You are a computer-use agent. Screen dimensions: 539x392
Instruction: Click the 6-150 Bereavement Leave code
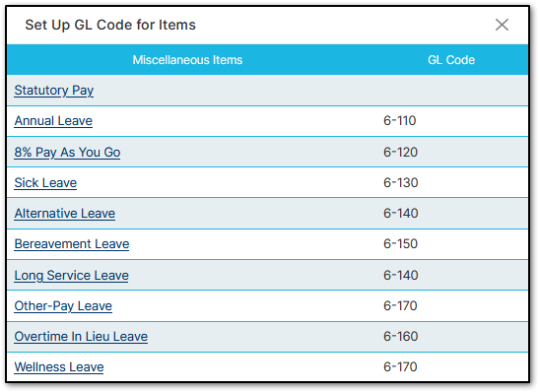click(x=400, y=243)
